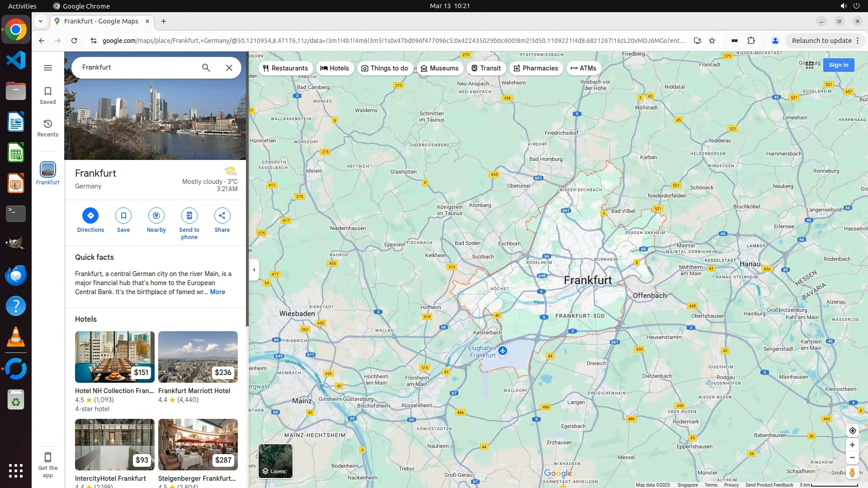
Task: Open Nearby search for Frankfurt
Action: (x=156, y=216)
